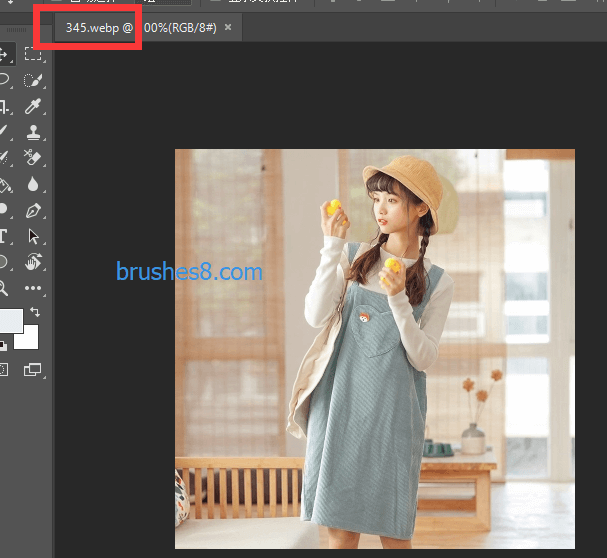Select the Zoom magnifier tool
This screenshot has height=558, width=607.
(x=3, y=288)
